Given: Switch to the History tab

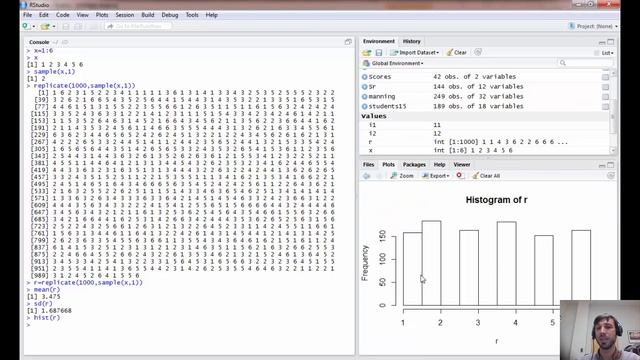Looking at the screenshot, I should point(411,41).
